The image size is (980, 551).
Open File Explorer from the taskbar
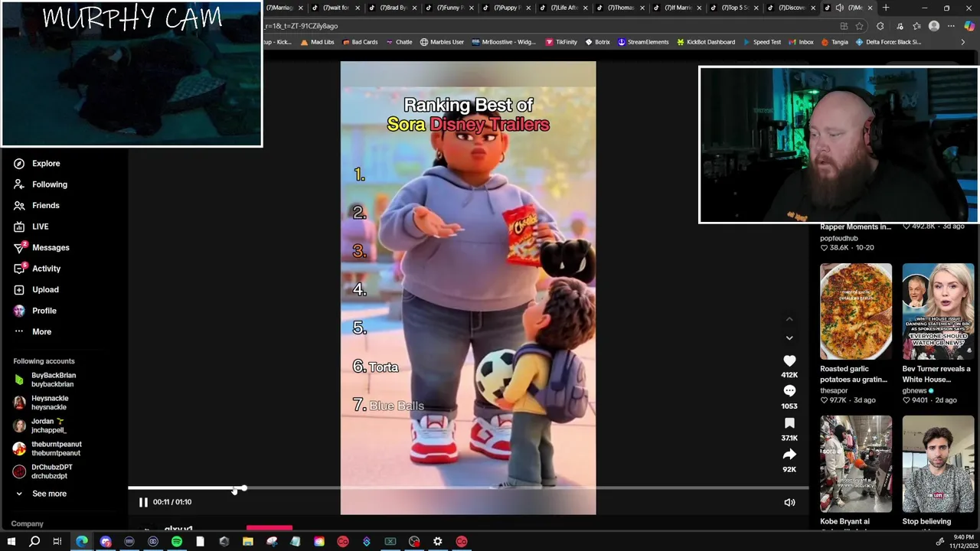(x=248, y=542)
